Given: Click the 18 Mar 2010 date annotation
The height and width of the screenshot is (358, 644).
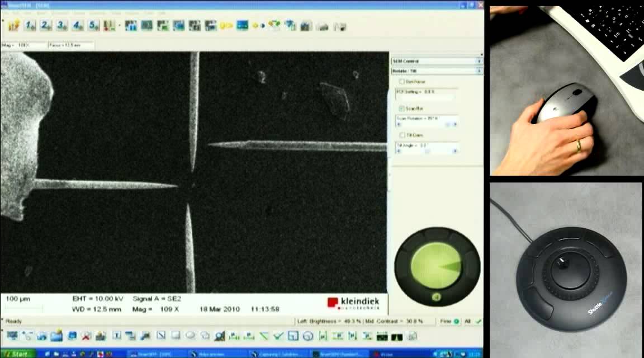Looking at the screenshot, I should tap(220, 309).
